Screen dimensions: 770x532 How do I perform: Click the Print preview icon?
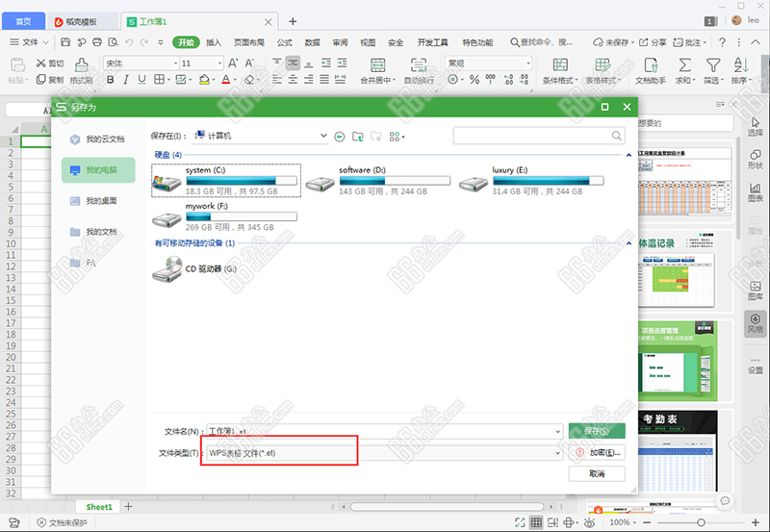113,42
